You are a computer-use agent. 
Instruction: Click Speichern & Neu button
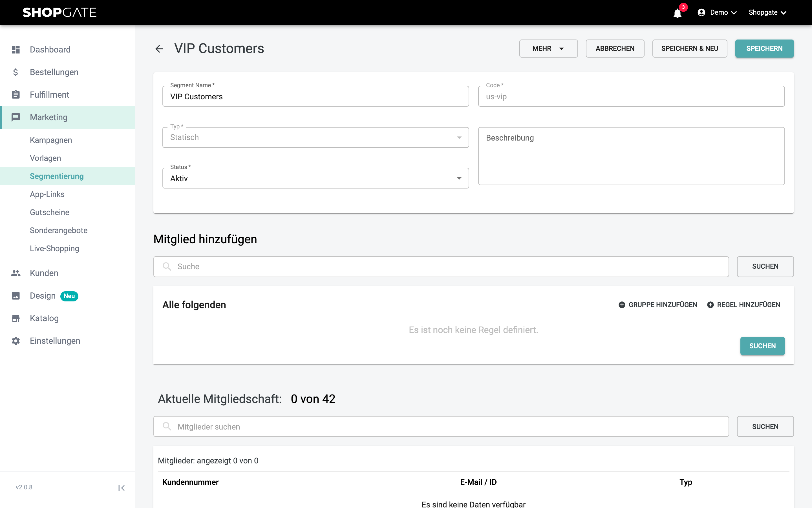[x=690, y=48]
